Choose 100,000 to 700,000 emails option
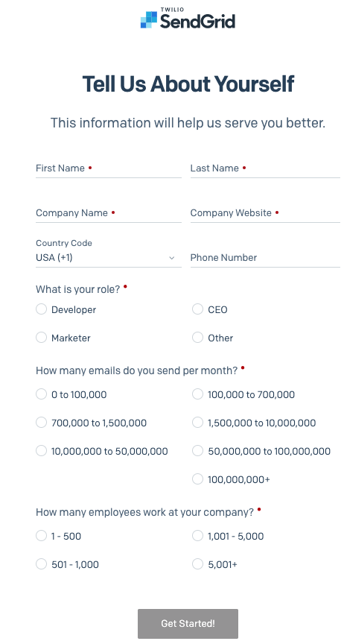The width and height of the screenshot is (344, 644). click(198, 394)
